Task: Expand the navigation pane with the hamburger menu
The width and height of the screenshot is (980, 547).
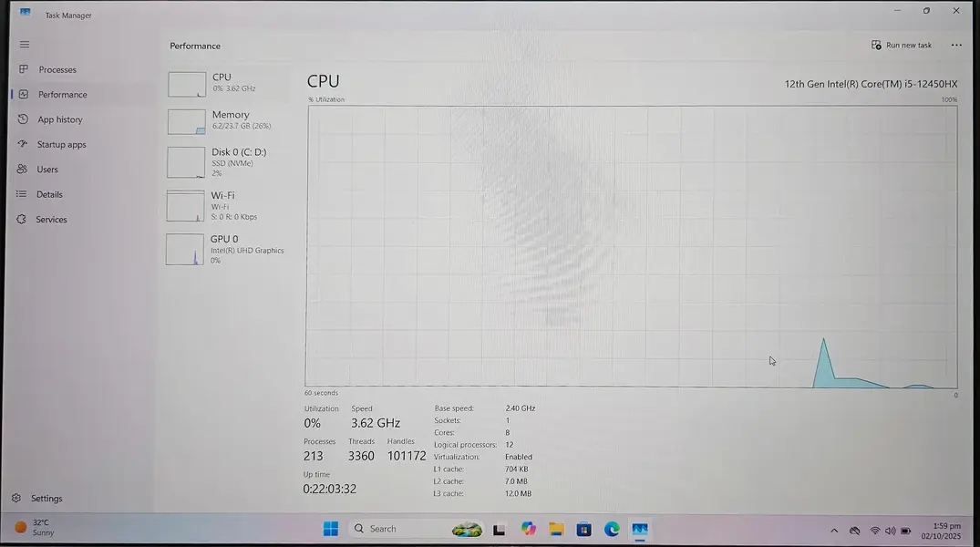Action: coord(24,44)
